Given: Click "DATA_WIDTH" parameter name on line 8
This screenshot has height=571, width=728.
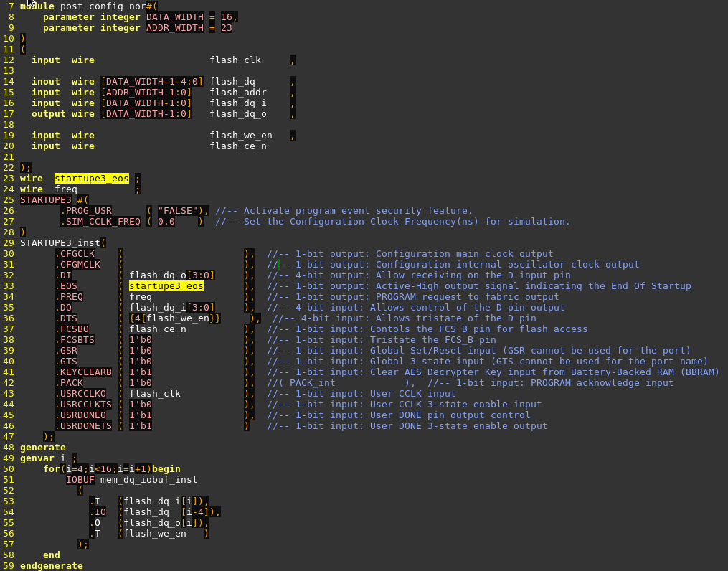Looking at the screenshot, I should (175, 17).
